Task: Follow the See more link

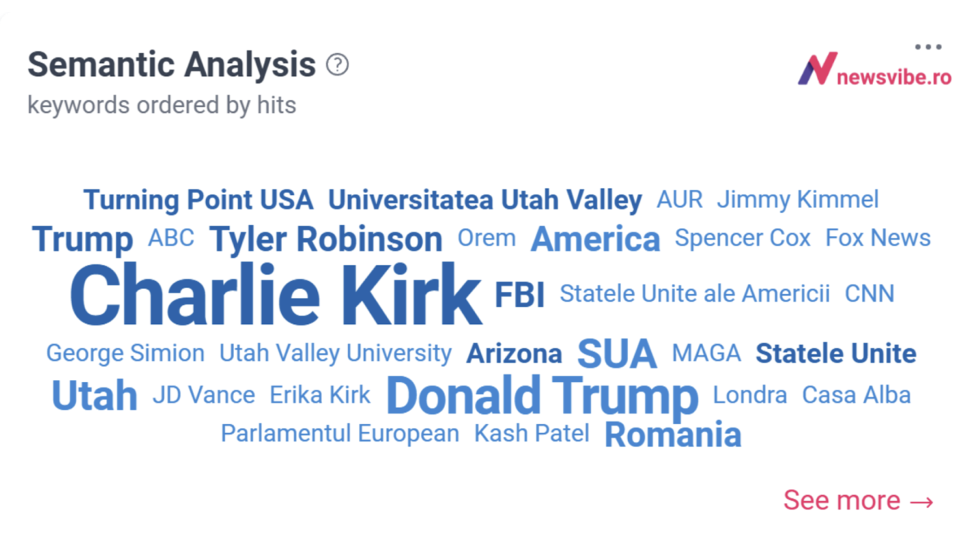Action: click(x=858, y=500)
